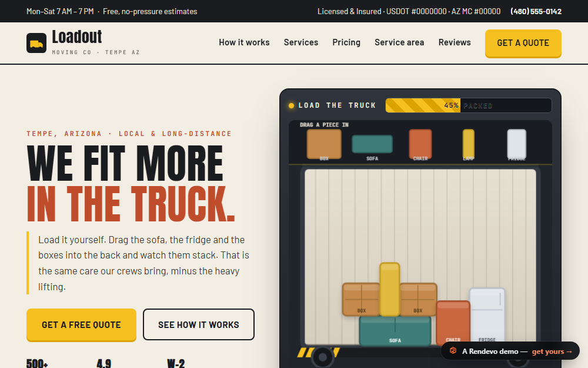The width and height of the screenshot is (588, 368).
Task: Click the LOAD THE TRUCK heading
Action: (x=337, y=105)
